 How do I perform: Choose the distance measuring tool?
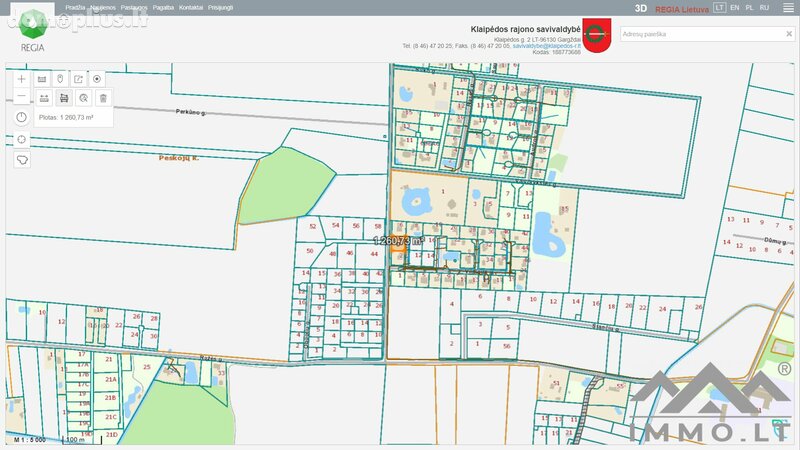[x=44, y=98]
